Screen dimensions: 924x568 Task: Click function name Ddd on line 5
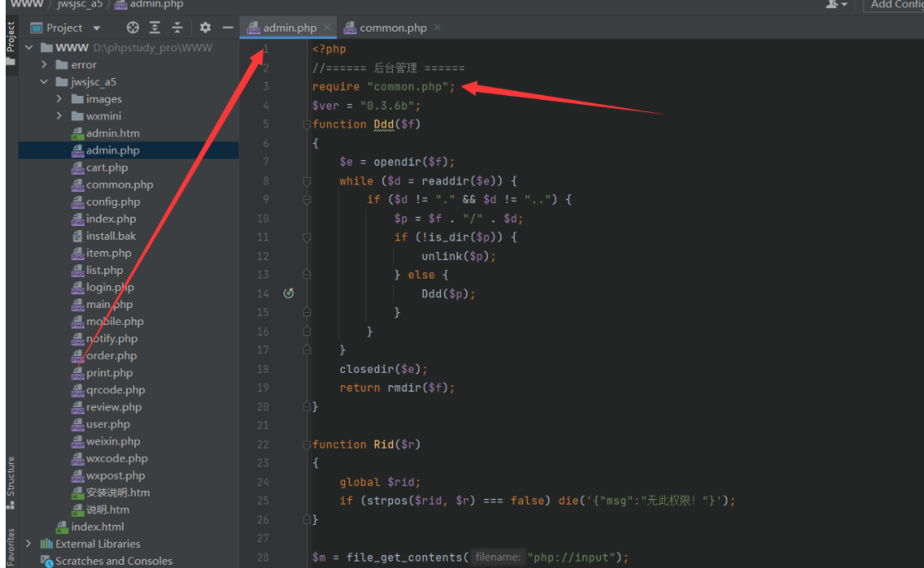point(383,124)
